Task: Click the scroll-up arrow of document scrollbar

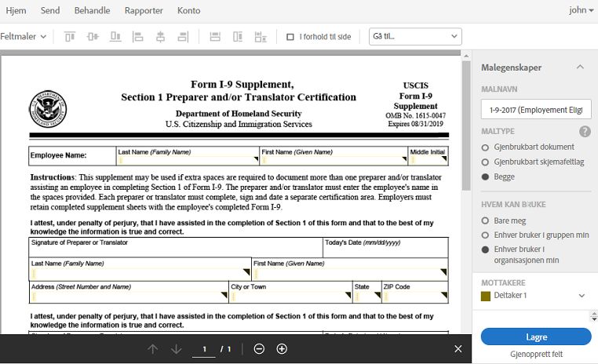Action: (x=466, y=56)
